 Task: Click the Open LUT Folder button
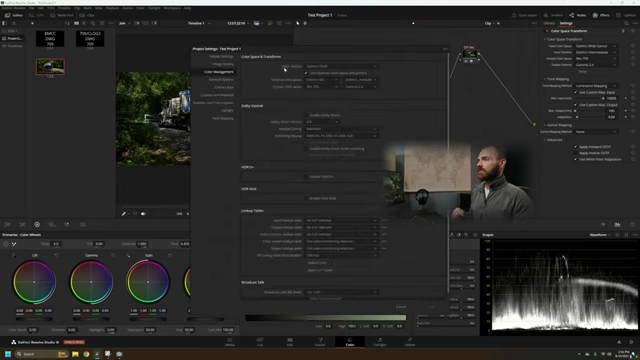pyautogui.click(x=320, y=270)
